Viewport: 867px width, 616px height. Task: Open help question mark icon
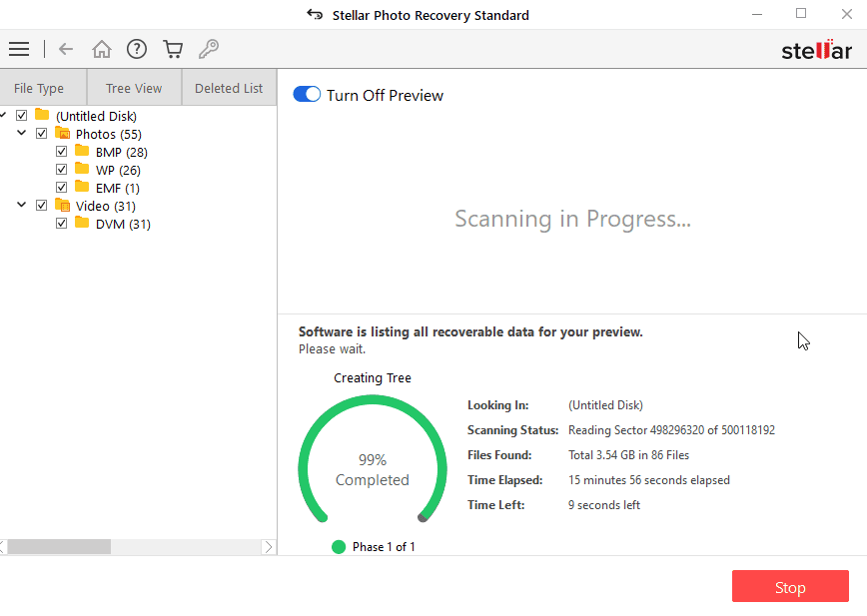137,49
